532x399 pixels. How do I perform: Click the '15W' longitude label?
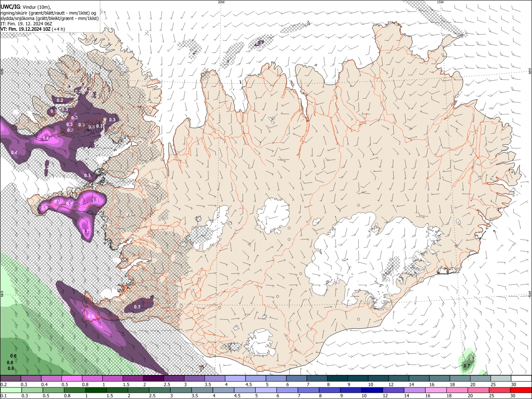pos(440,2)
